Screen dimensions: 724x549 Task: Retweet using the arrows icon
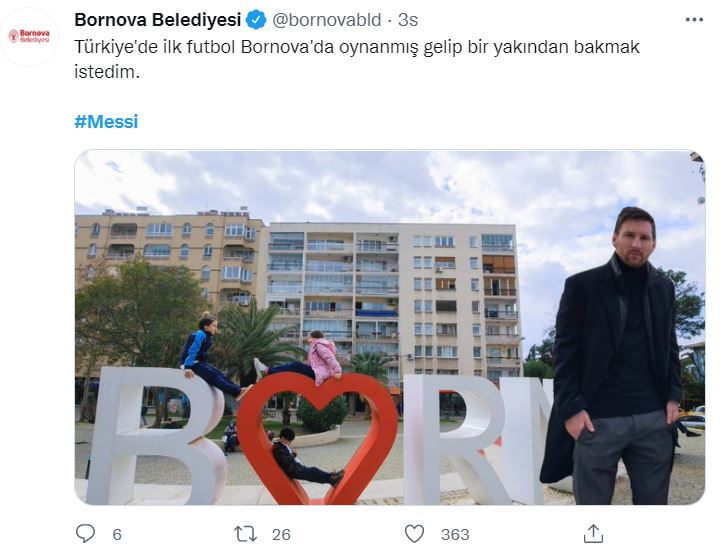click(245, 534)
